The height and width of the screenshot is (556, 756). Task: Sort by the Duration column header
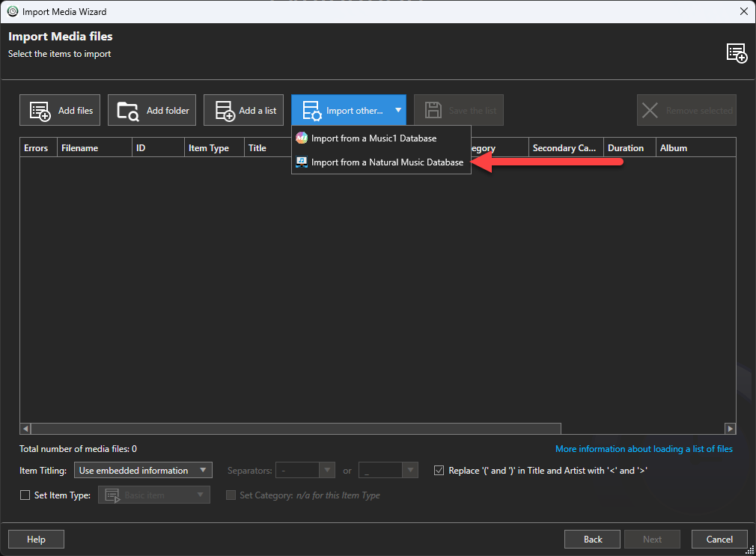(630, 147)
